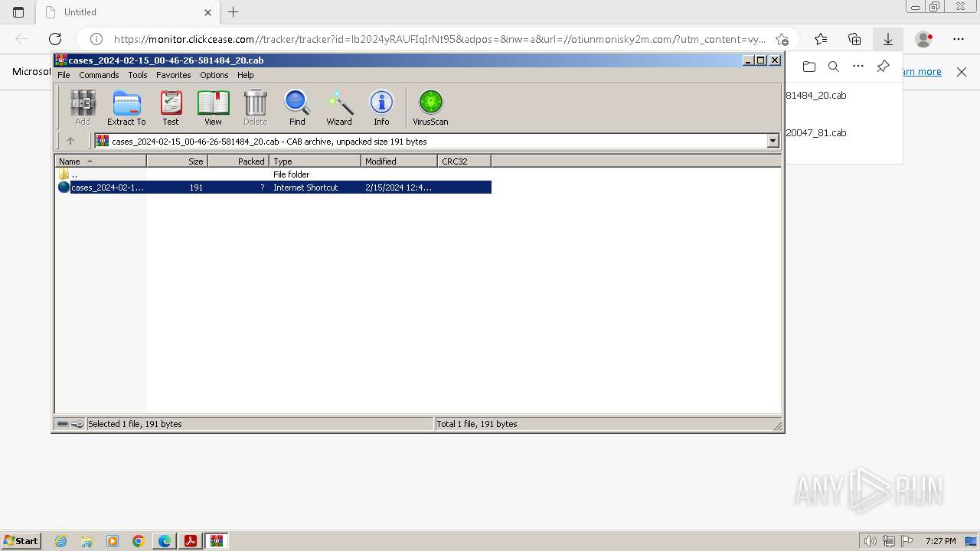Sort by the Packed column header
Image resolution: width=980 pixels, height=551 pixels.
click(238, 161)
